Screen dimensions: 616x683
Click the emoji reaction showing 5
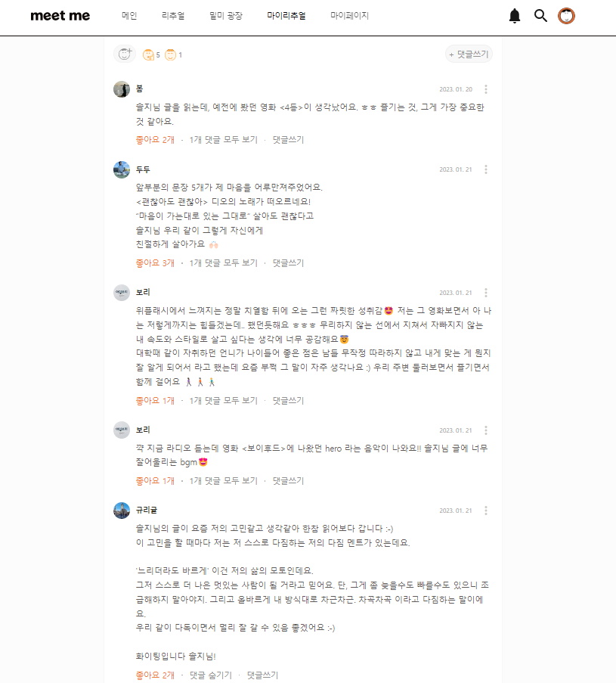151,55
